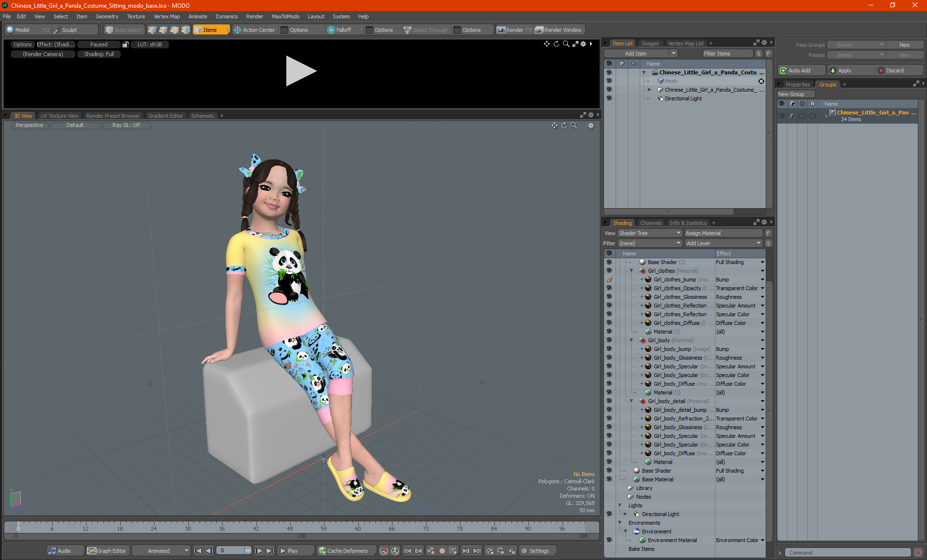Click the 3D viewport rotate icon
The width and height of the screenshot is (927, 560).
coord(564,126)
